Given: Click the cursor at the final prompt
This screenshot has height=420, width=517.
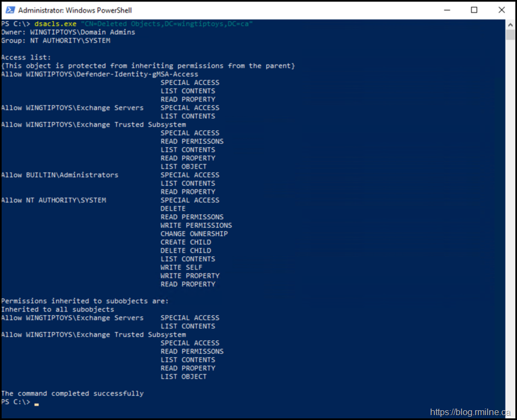Looking at the screenshot, I should tap(36, 403).
